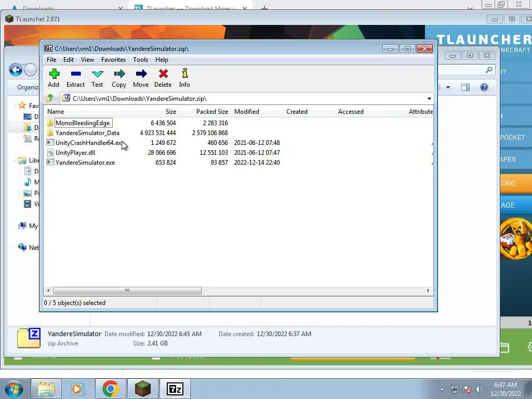Select Videos library in Explorer sidebar
Screen dimensions: 532x399
31,204
